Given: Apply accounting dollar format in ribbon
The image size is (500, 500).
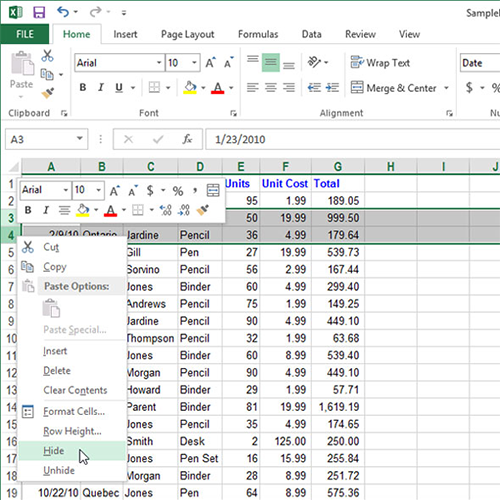Looking at the screenshot, I should [x=469, y=88].
